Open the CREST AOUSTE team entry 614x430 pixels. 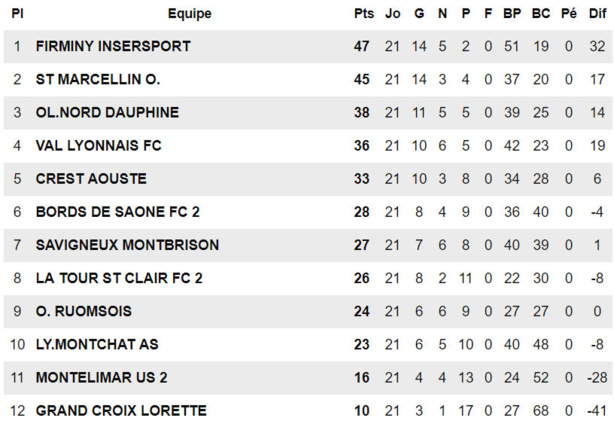[91, 178]
